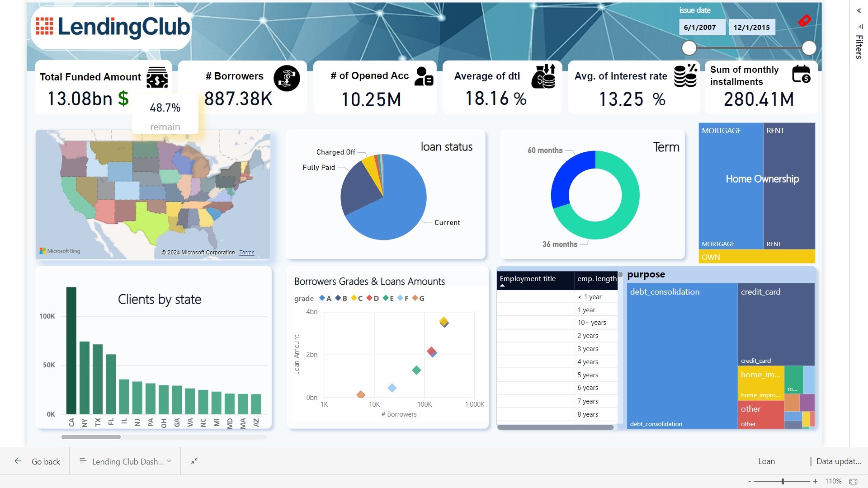Screen dimensions: 868x488
Task: Open the Bing map Terms link
Action: (246, 253)
